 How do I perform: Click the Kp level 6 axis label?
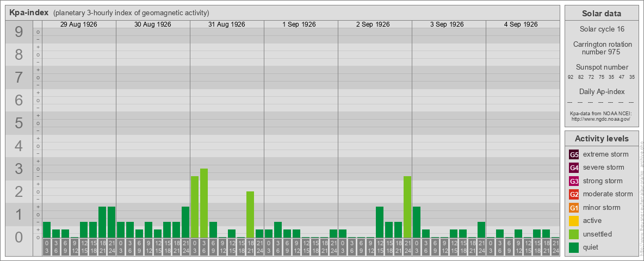point(18,100)
